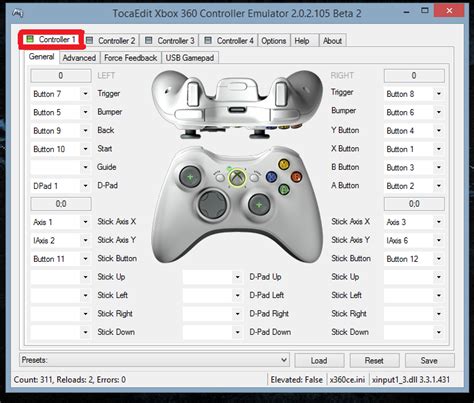
Task: Switch to the Controller 2 tab
Action: click(112, 41)
